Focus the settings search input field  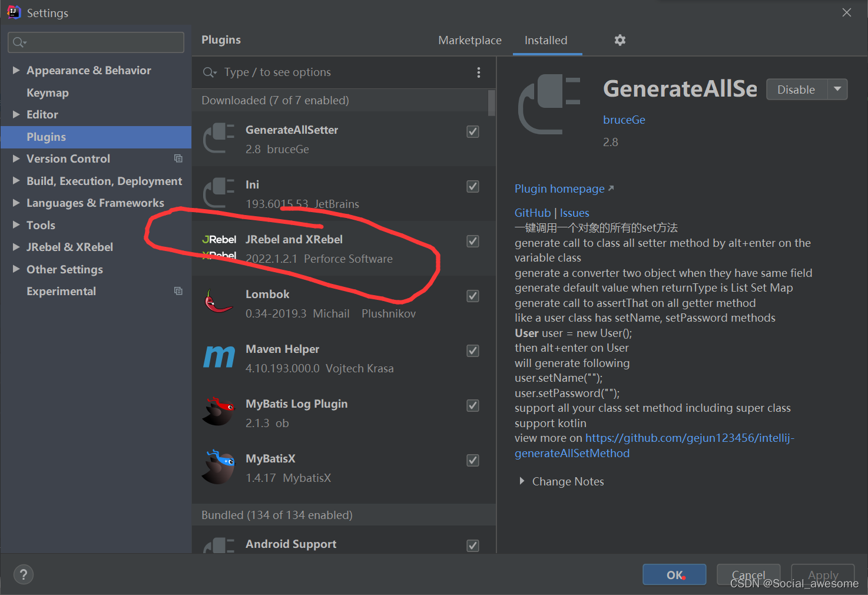96,42
